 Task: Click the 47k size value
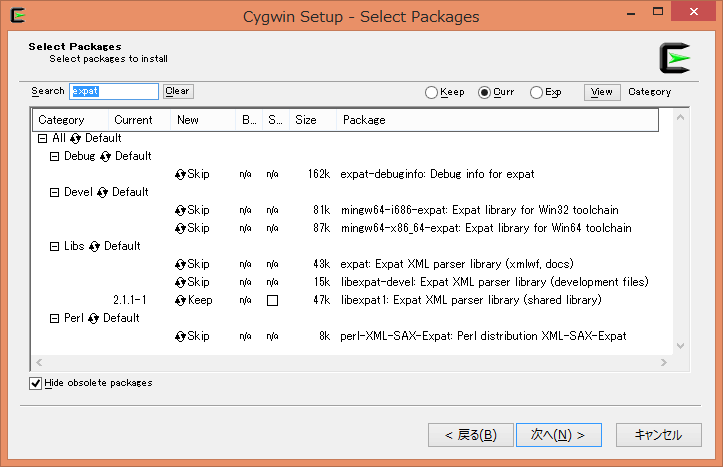tap(322, 300)
